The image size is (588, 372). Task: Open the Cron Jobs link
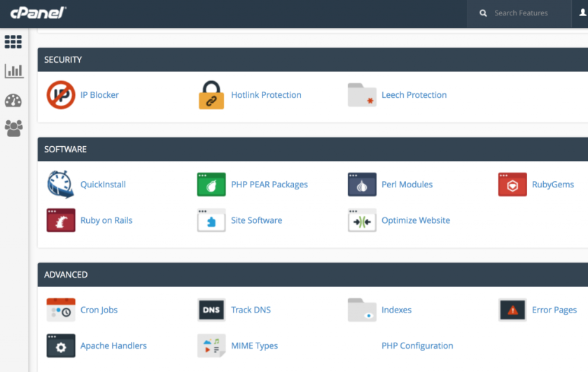click(99, 310)
